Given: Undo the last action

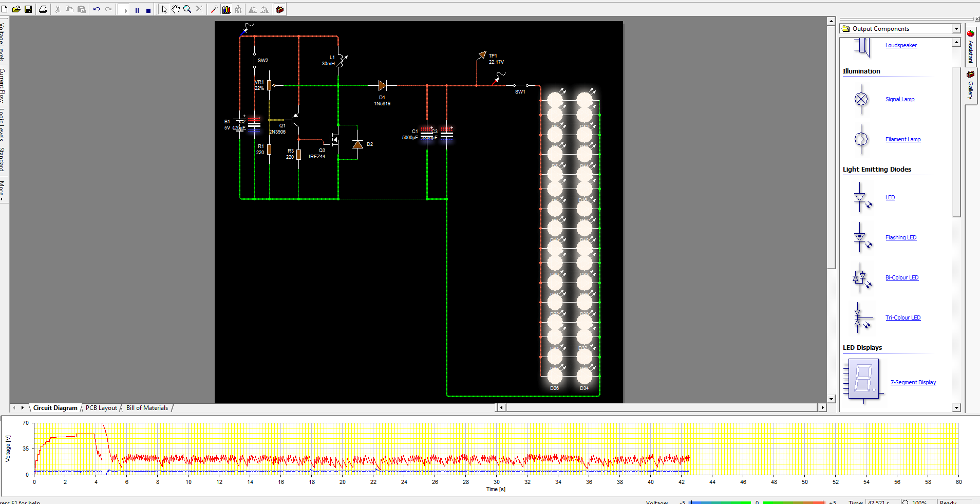Looking at the screenshot, I should 97,9.
